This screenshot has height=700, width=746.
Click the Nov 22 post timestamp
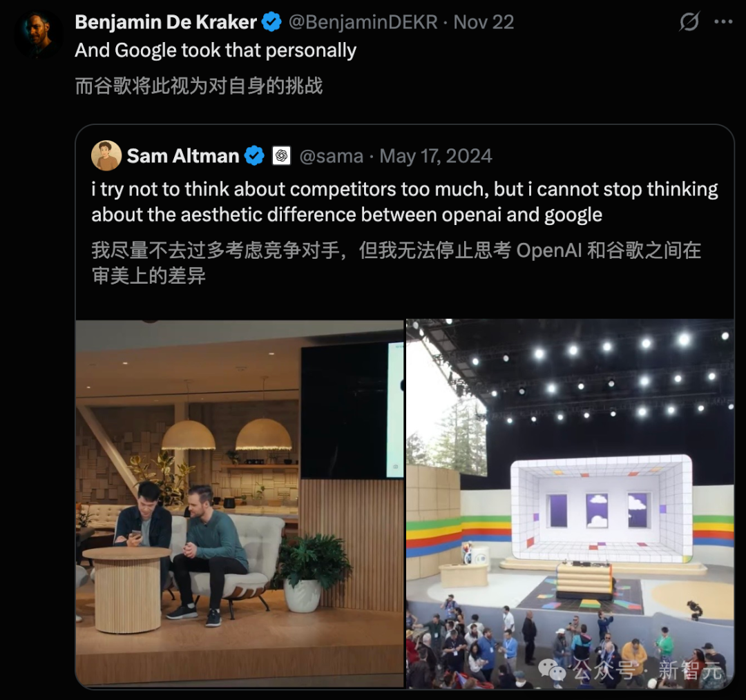pyautogui.click(x=484, y=22)
